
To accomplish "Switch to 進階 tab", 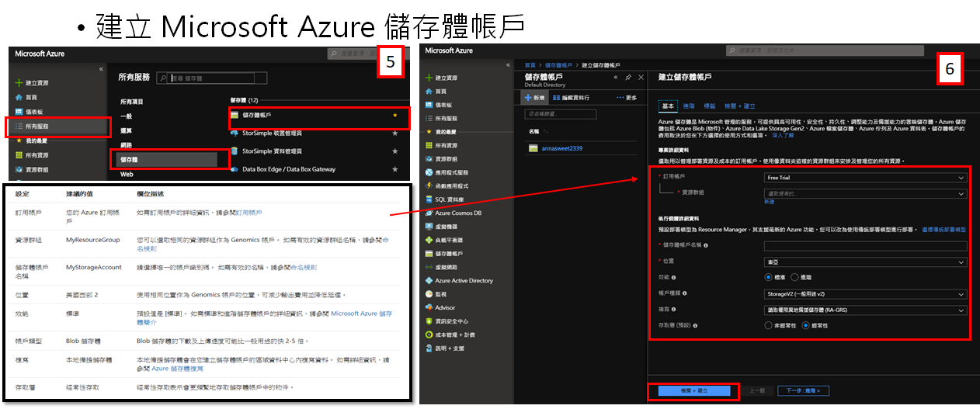I will click(x=689, y=106).
